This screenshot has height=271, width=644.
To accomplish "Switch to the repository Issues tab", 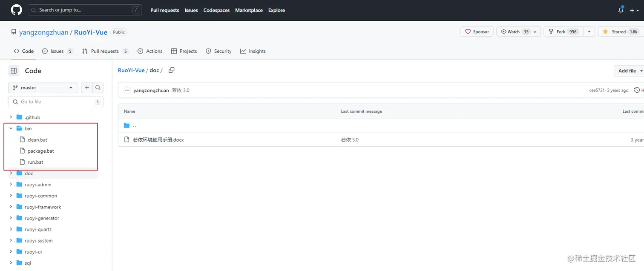I will tap(57, 51).
